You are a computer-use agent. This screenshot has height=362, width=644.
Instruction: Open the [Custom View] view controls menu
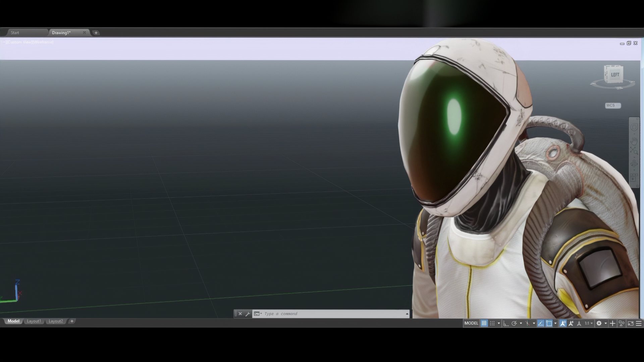[x=19, y=42]
